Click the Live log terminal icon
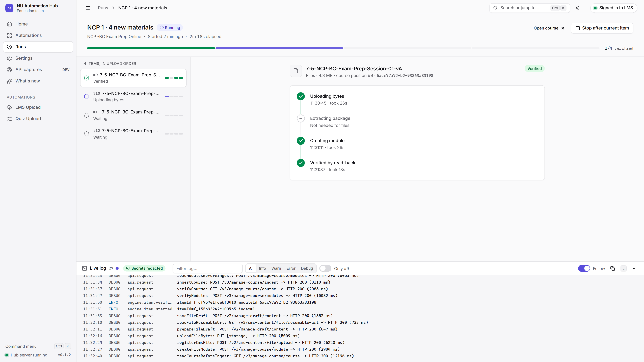The width and height of the screenshot is (644, 362). pyautogui.click(x=85, y=268)
